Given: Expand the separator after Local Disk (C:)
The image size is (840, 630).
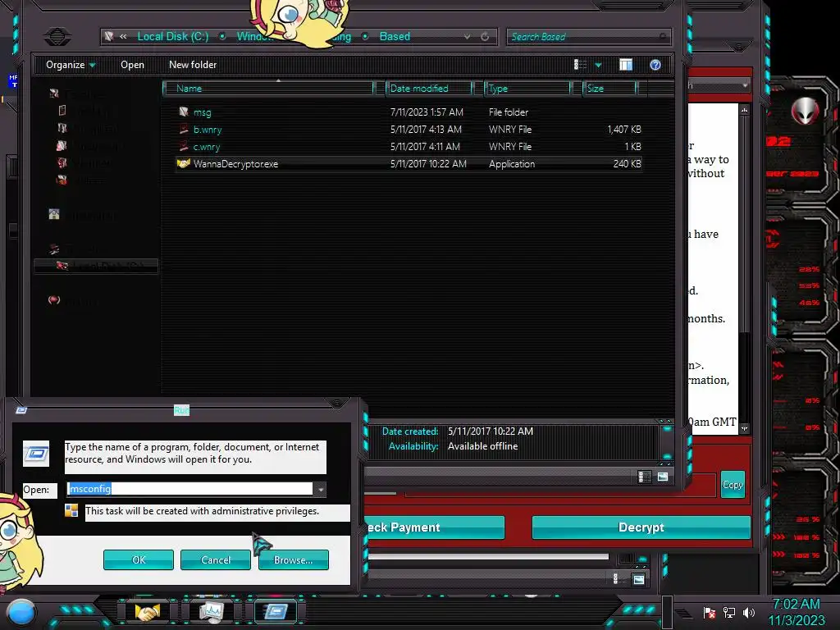Looking at the screenshot, I should point(222,36).
